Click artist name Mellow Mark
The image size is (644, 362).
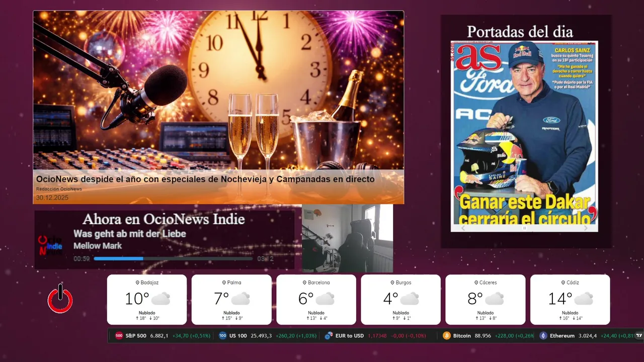point(98,246)
